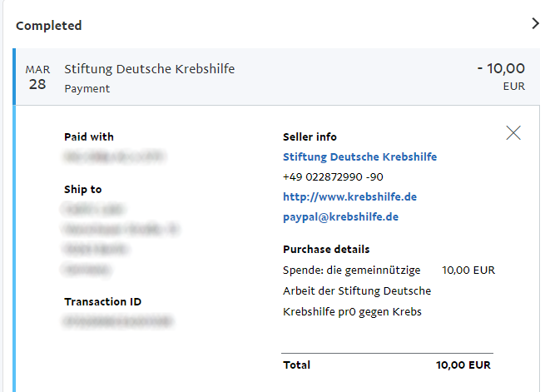
Task: Click the paypal@krebshilfe.de email link
Action: 340,217
